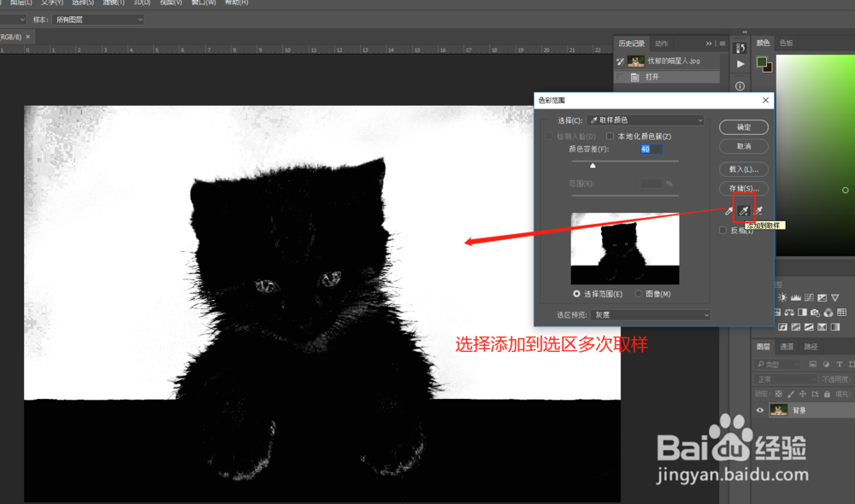Screen dimensions: 855x504
Task: Add a Channel Mixer adjustment
Action: [x=828, y=312]
